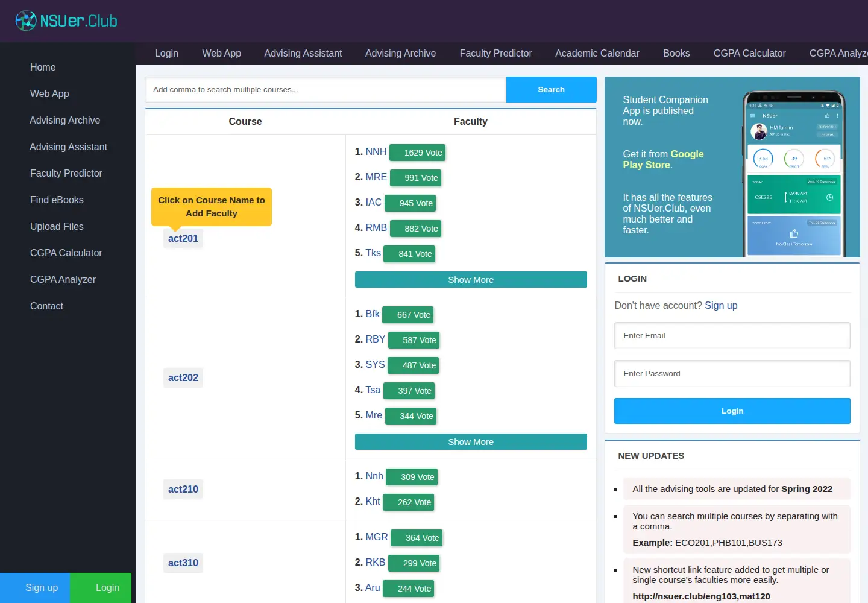The width and height of the screenshot is (868, 603).
Task: Open Find eBooks in the sidebar
Action: (57, 200)
